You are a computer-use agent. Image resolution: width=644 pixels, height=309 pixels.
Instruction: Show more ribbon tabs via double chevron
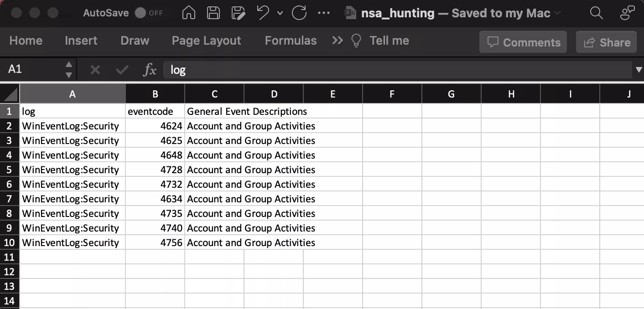[x=337, y=41]
